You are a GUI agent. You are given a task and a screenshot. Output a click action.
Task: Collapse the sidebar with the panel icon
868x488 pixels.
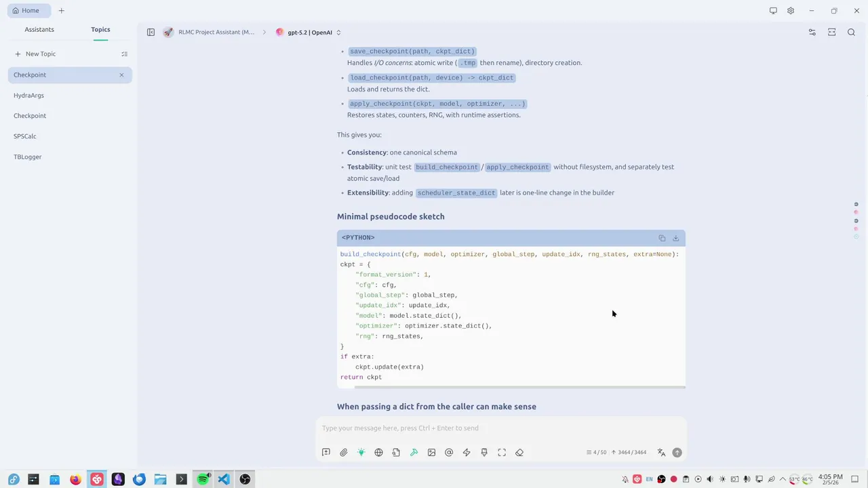click(x=151, y=33)
